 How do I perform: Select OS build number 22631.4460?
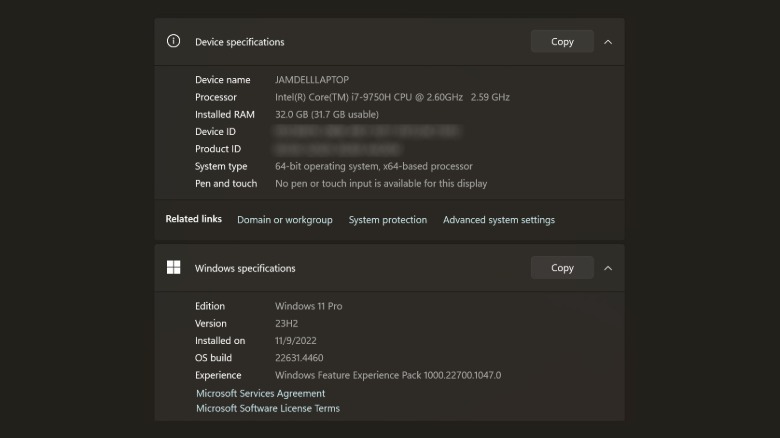click(x=299, y=358)
